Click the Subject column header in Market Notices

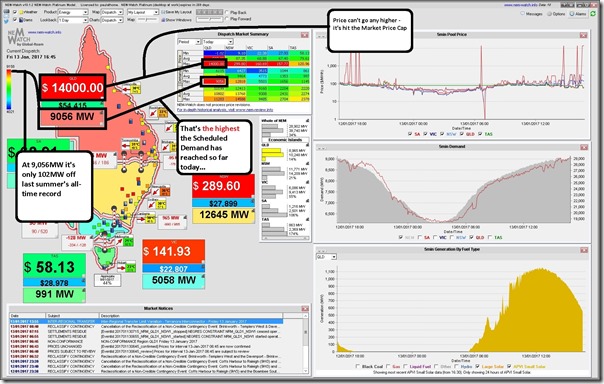point(72,315)
